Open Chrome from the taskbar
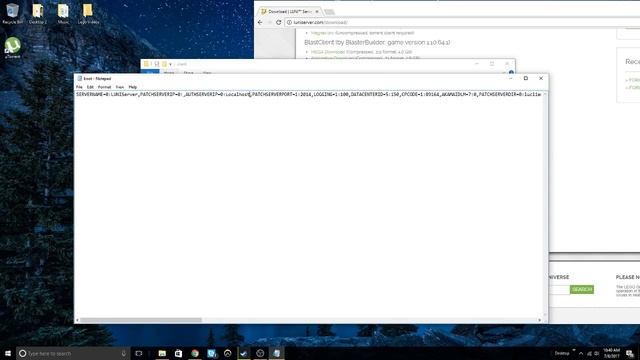This screenshot has width=640, height=360. point(195,353)
